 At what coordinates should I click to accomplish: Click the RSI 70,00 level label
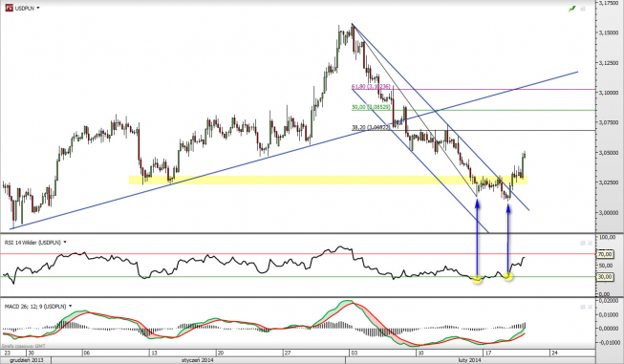605,254
